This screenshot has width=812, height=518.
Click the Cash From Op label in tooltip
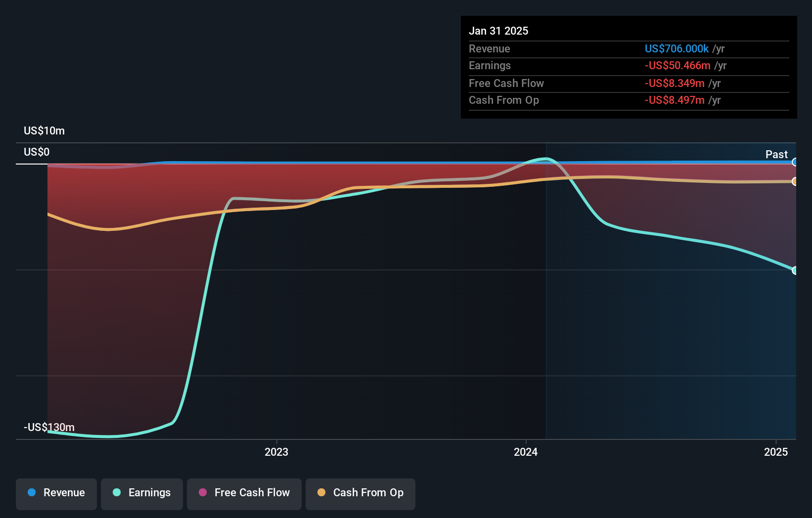click(x=504, y=100)
